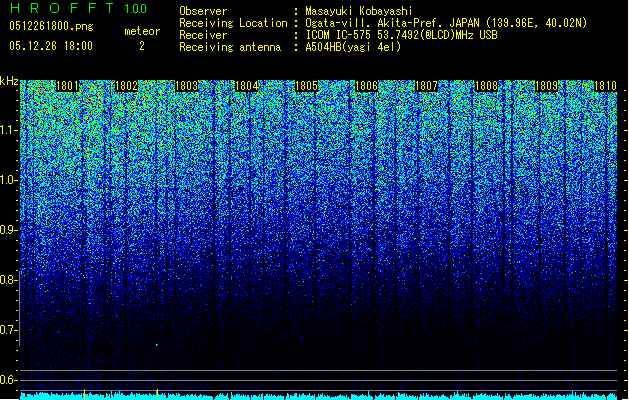This screenshot has height=400, width=629.
Task: Click the green meteor echo dot in the spectrogram
Action: tap(157, 345)
